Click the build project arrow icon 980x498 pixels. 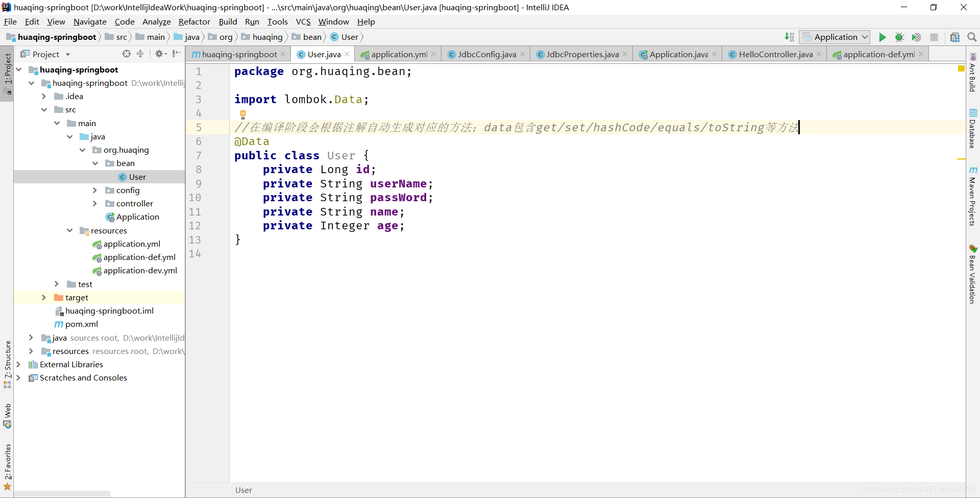click(789, 37)
